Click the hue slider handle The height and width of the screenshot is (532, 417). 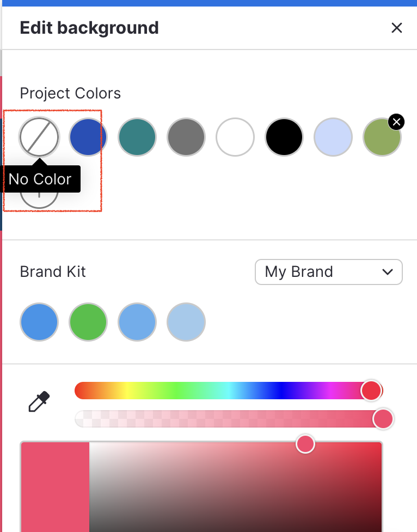371,391
